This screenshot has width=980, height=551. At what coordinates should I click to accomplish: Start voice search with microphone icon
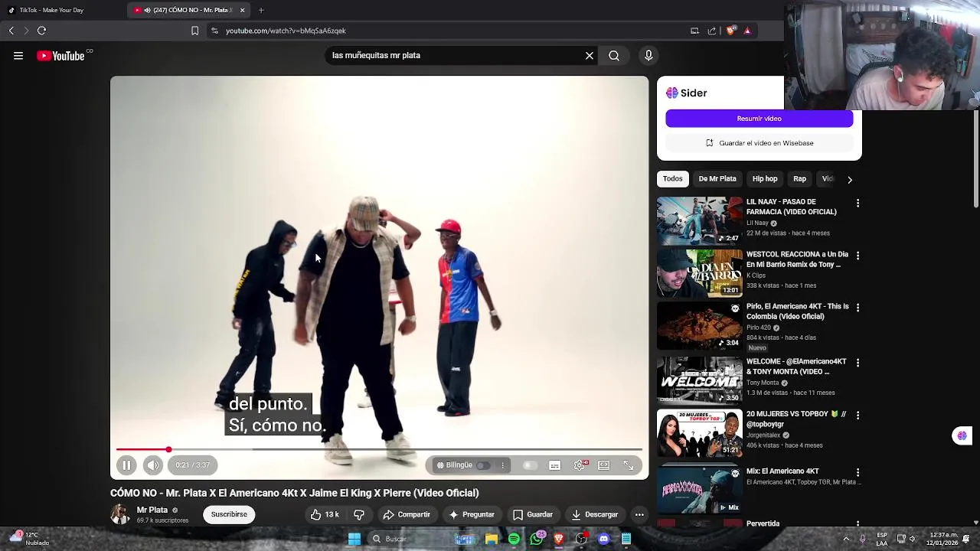[648, 56]
